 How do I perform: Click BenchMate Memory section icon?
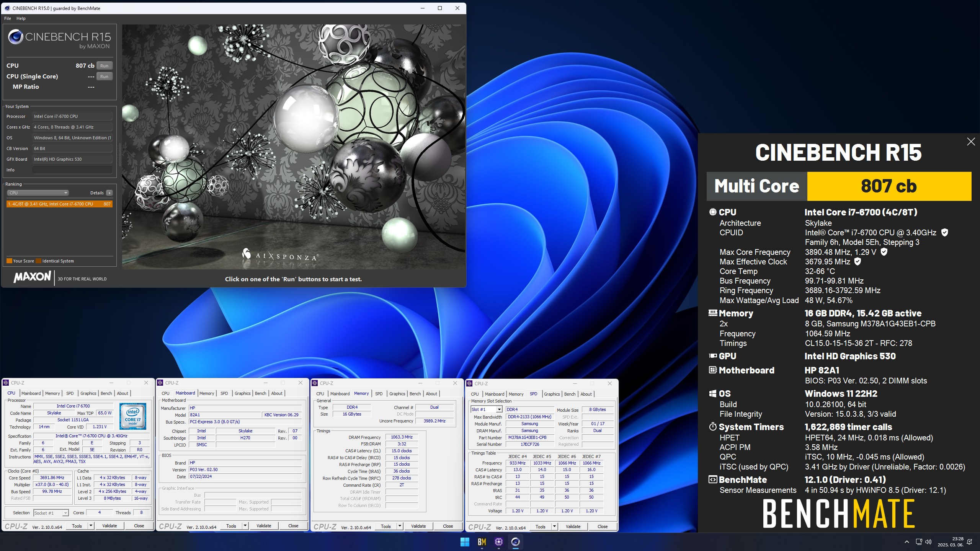[x=712, y=313]
